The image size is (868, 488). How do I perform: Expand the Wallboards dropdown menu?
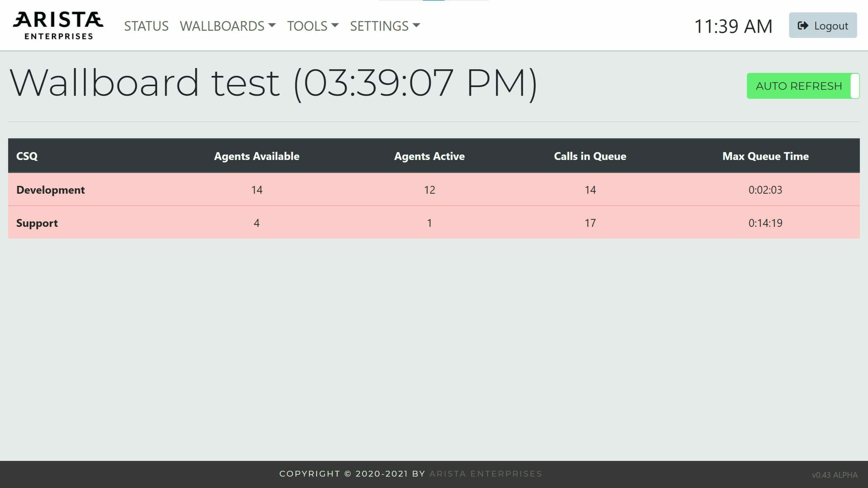(228, 26)
